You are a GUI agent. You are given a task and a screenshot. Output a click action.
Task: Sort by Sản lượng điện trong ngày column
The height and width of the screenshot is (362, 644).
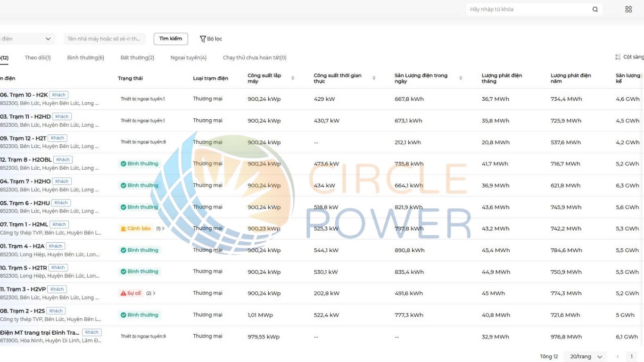pos(461,78)
